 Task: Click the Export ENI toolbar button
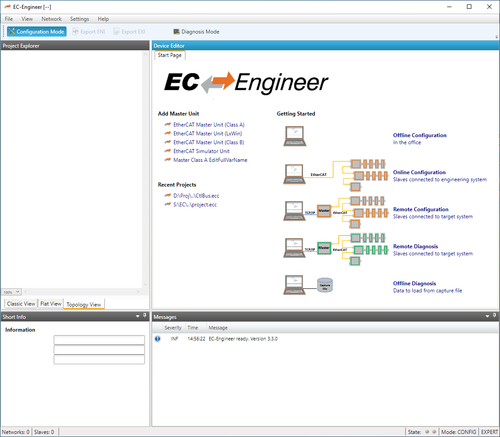pyautogui.click(x=89, y=32)
